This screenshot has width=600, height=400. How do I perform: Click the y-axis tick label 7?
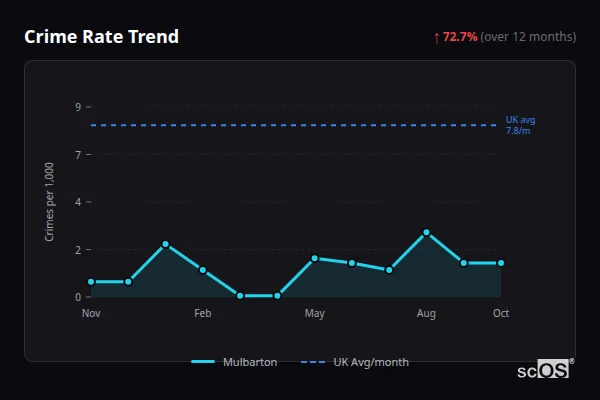coord(78,155)
